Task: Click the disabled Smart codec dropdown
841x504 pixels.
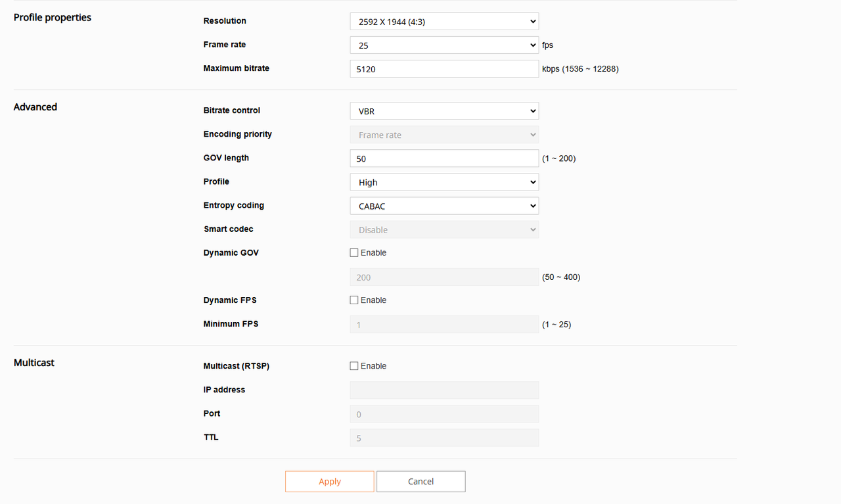Action: coord(444,229)
